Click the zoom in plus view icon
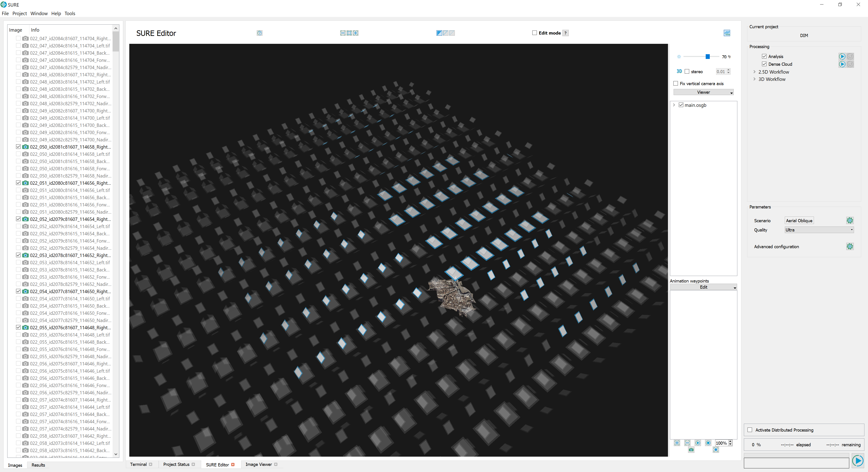The width and height of the screenshot is (868, 472). tap(356, 33)
